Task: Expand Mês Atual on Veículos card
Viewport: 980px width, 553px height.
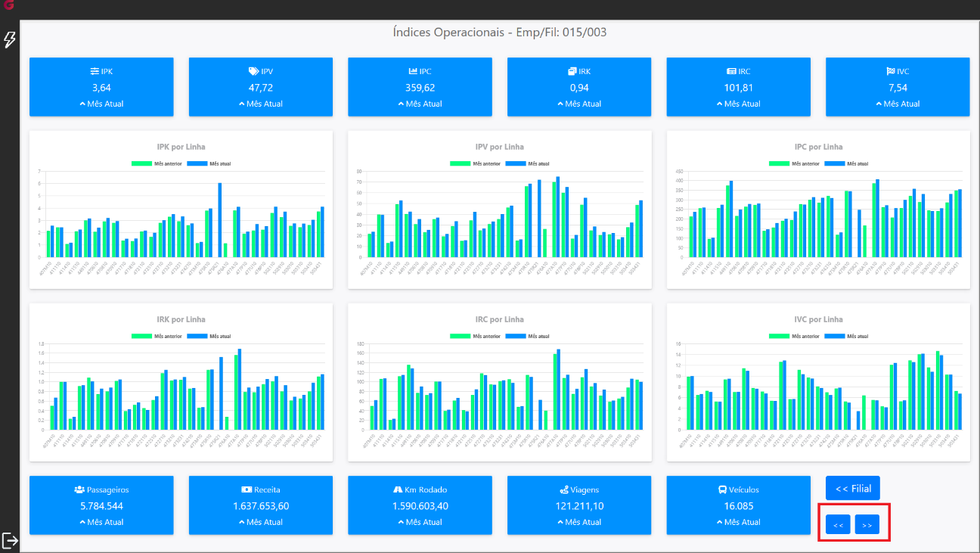Action: [x=738, y=522]
